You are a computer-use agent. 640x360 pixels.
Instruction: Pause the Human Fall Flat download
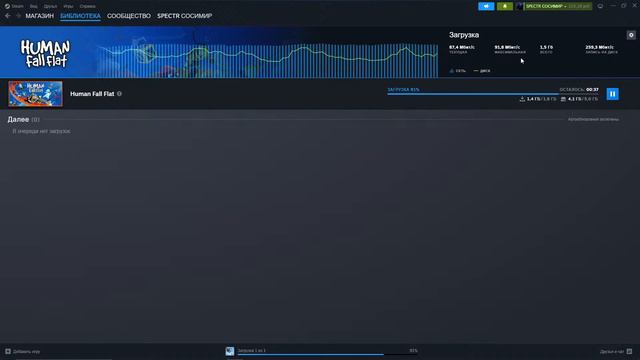(612, 94)
